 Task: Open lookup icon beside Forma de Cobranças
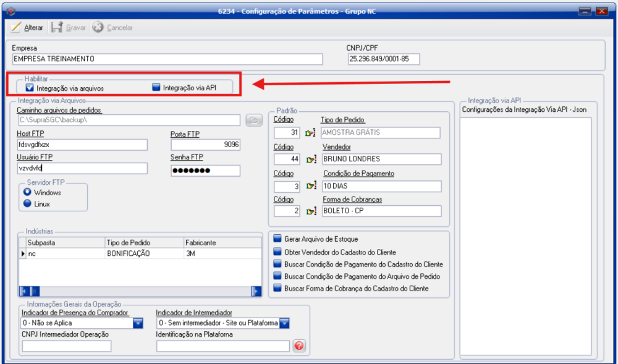pos(311,211)
